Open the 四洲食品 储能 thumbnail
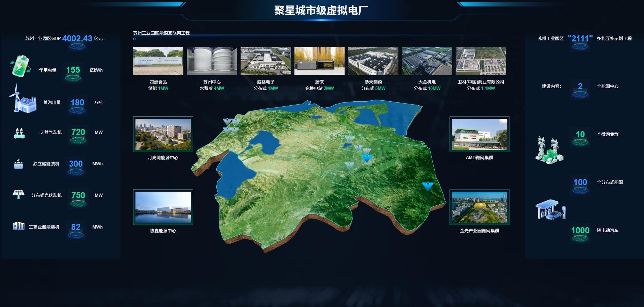This screenshot has height=307, width=644. [158, 61]
